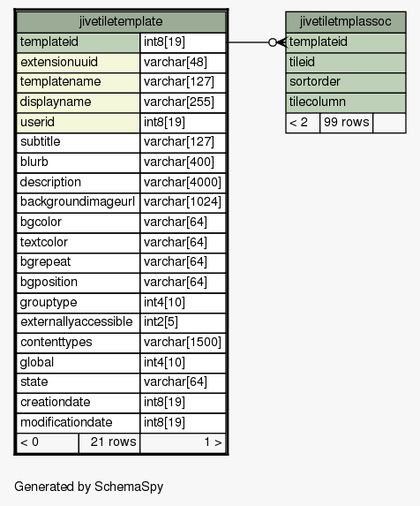Click the 21 rows count cell
Screen dimensions: 420x506
pyautogui.click(x=109, y=442)
